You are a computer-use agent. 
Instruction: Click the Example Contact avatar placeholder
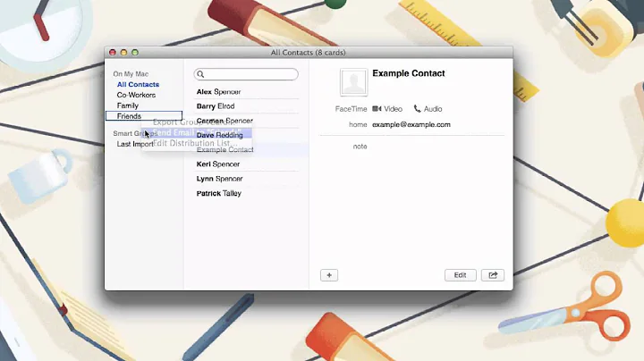[353, 82]
